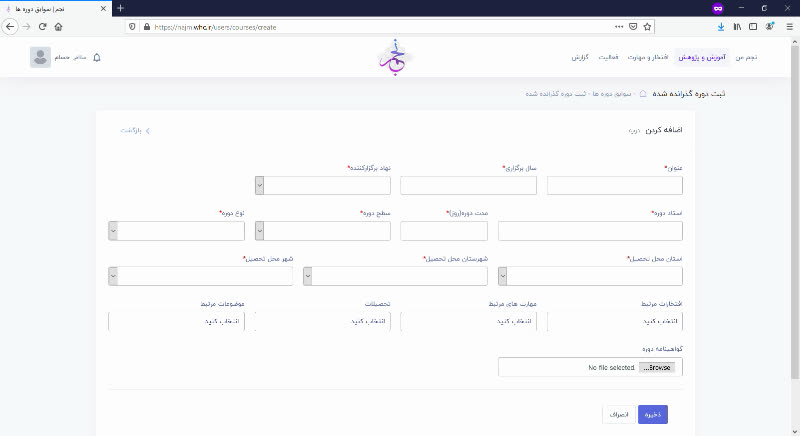Click the بازگشت link
Viewport: 800px width, 436px height.
point(131,131)
